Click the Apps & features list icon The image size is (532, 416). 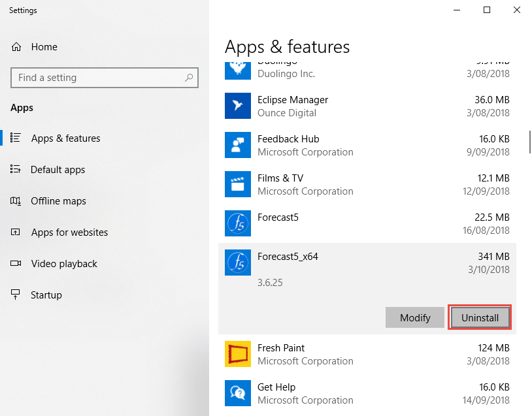[16, 138]
